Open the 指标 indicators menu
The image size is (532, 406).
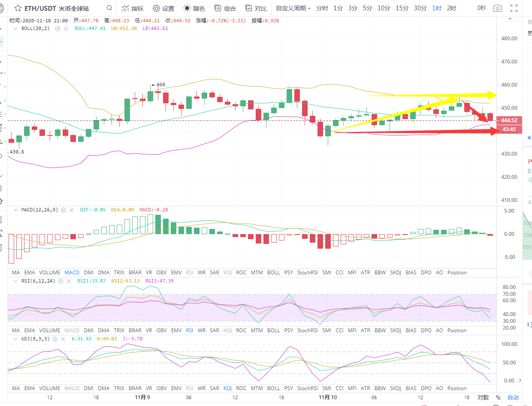tap(132, 8)
